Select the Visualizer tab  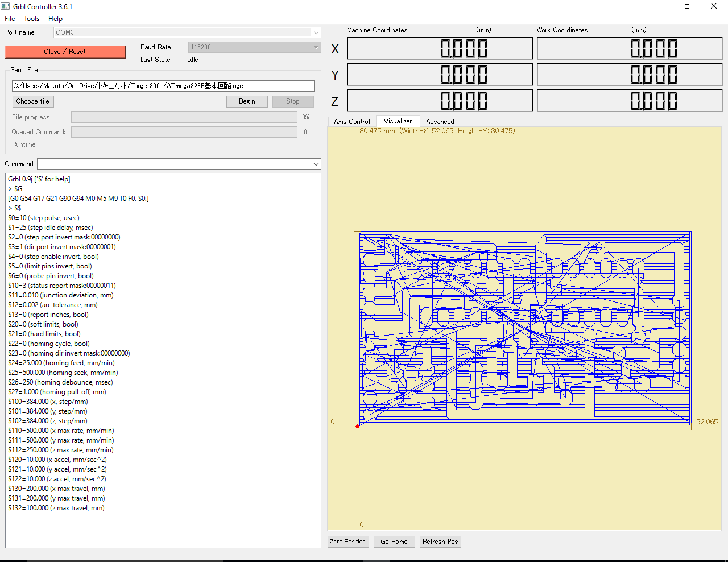[x=398, y=121]
